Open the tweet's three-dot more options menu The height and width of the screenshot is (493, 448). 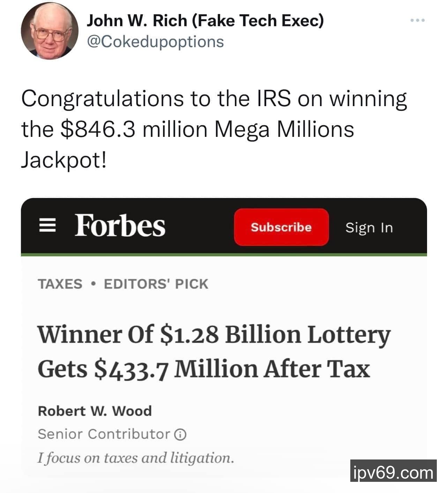(417, 21)
